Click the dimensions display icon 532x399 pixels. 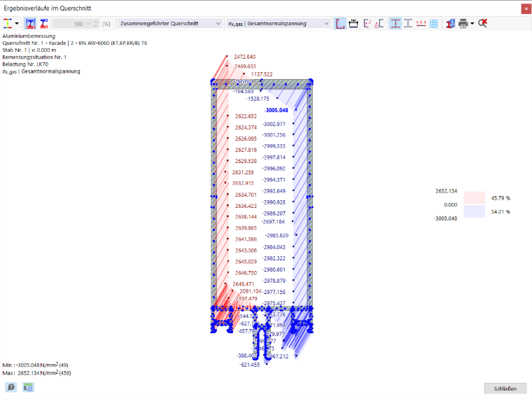[353, 23]
